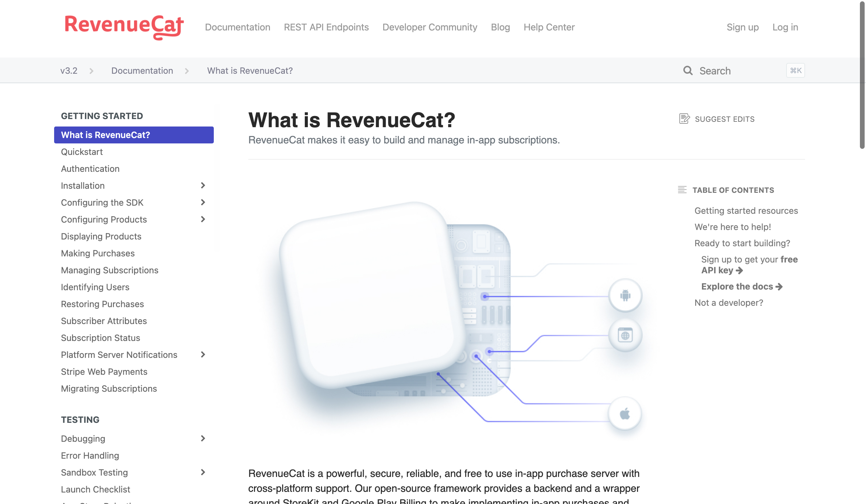Viewport: 866px width, 504px height.
Task: Select What is RevenueCat? in sidebar
Action: [134, 135]
